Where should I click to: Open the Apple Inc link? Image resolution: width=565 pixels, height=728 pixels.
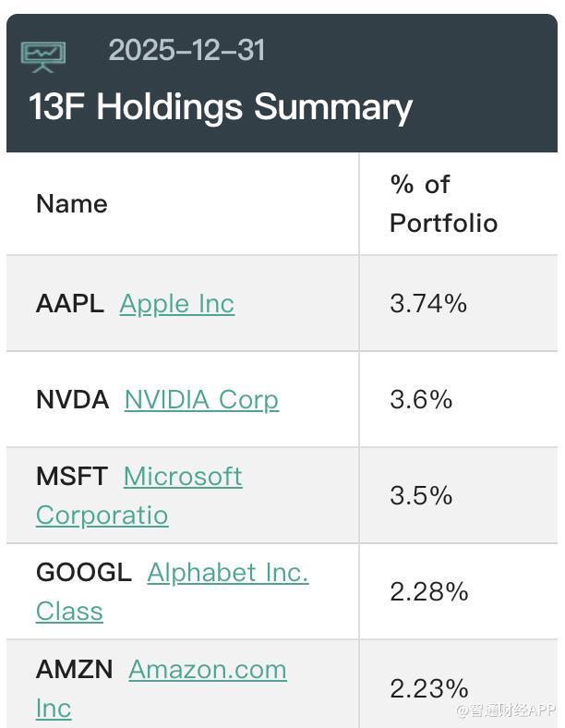click(177, 304)
